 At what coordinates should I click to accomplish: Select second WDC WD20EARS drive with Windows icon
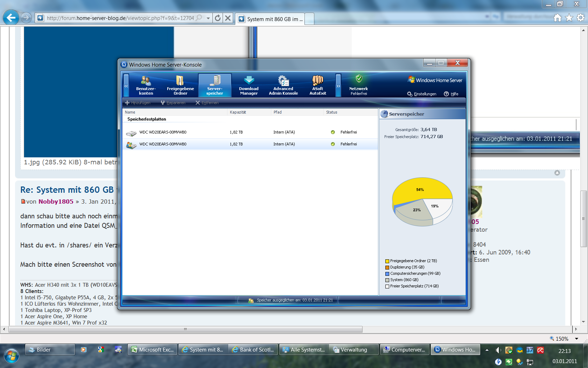pyautogui.click(x=250, y=144)
